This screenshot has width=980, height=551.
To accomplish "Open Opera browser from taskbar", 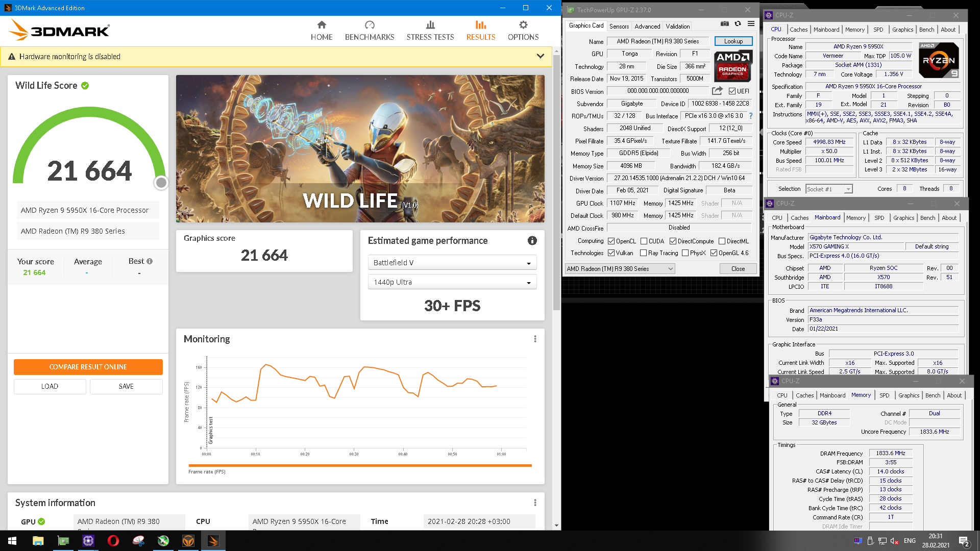I will (113, 541).
